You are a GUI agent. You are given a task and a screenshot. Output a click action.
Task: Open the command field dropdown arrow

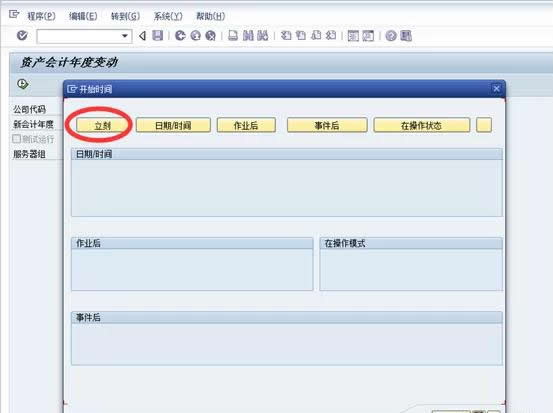(124, 36)
